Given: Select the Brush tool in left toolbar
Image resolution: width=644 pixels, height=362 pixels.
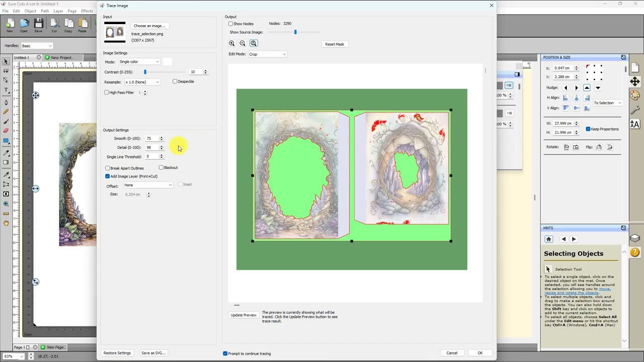Looking at the screenshot, I should pos(6,121).
